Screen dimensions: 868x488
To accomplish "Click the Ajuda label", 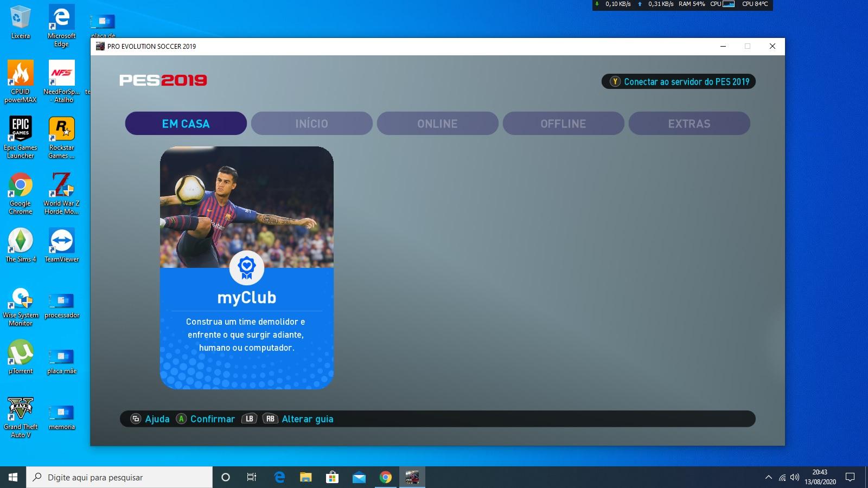I will point(157,419).
